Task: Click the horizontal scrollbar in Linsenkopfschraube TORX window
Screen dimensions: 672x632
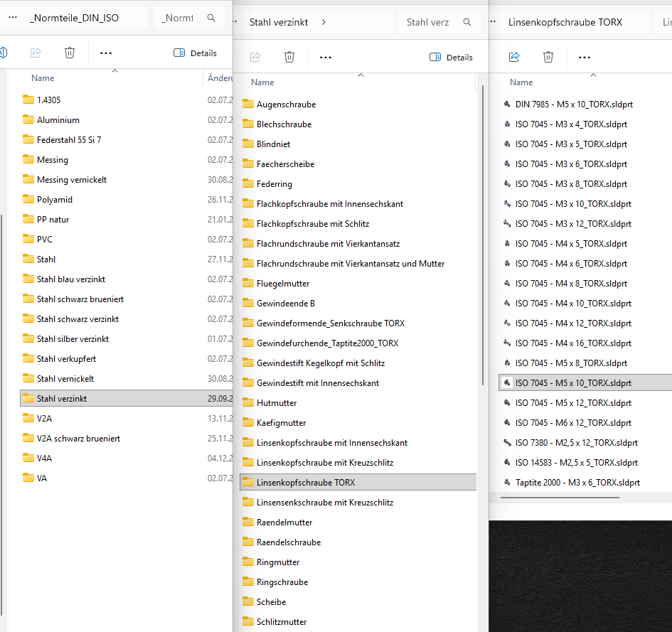Action: [560, 498]
